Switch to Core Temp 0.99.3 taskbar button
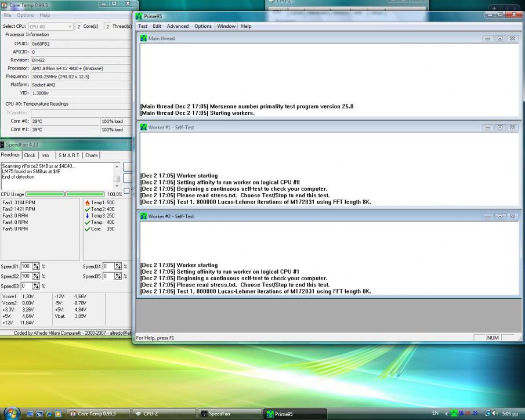Screen dimensions: 525x420 [98, 414]
